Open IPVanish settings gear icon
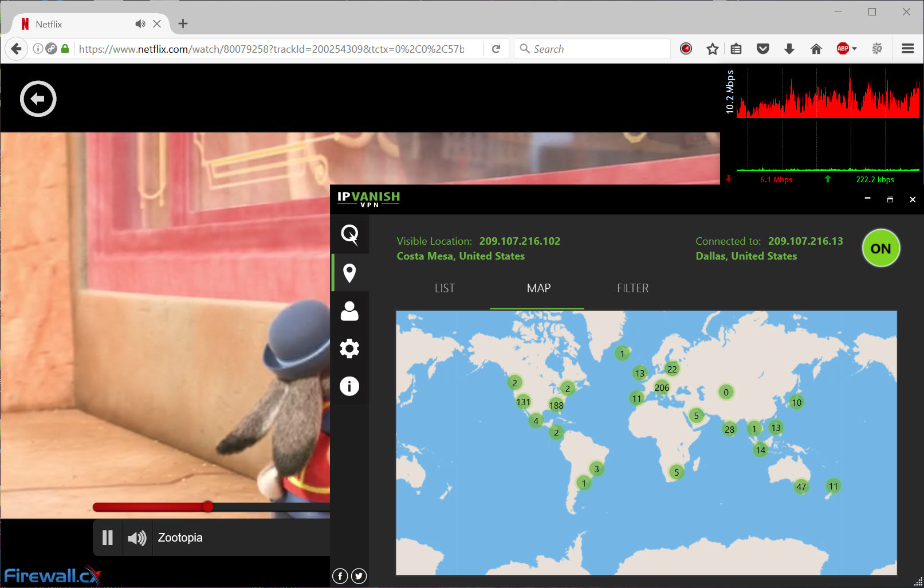This screenshot has width=924, height=588. [349, 348]
